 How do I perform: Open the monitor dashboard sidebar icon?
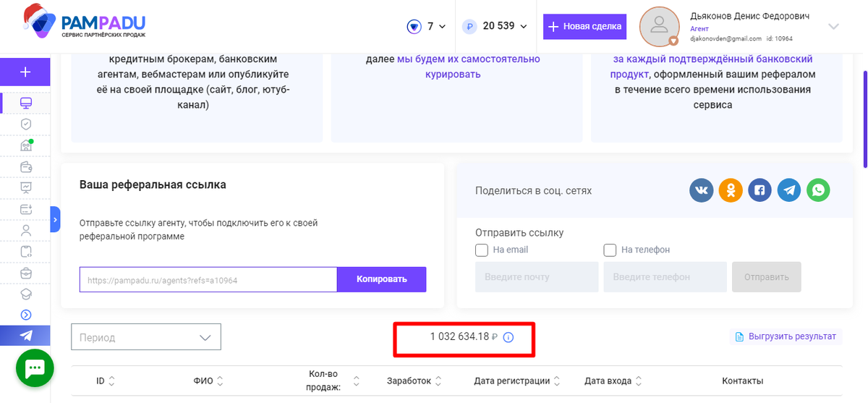coord(26,103)
